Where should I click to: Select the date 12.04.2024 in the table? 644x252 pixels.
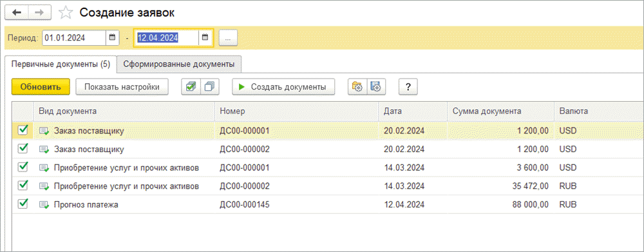click(x=404, y=205)
